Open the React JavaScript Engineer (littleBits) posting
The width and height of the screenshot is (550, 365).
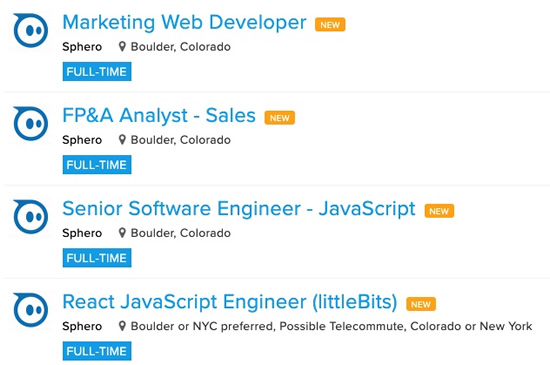(x=230, y=302)
